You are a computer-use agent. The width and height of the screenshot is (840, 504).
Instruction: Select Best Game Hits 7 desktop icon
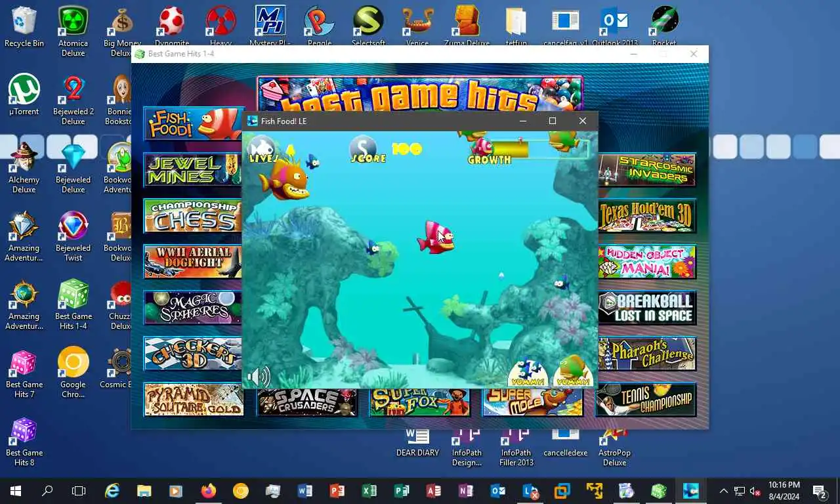coord(24,372)
